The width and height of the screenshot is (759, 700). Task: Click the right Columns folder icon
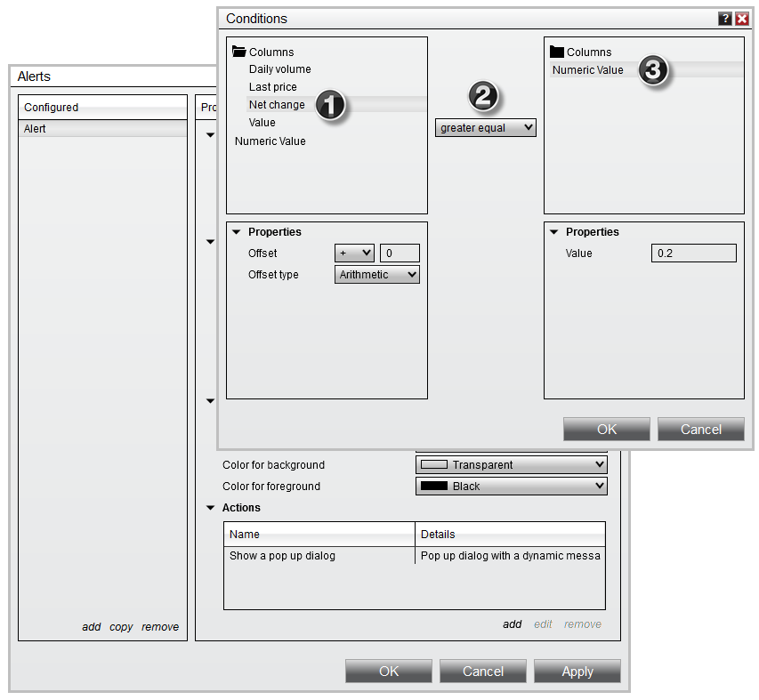point(557,52)
